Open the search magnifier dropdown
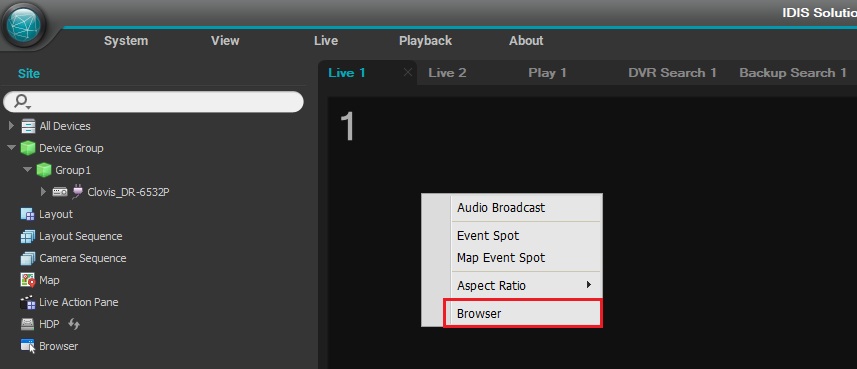 click(22, 102)
